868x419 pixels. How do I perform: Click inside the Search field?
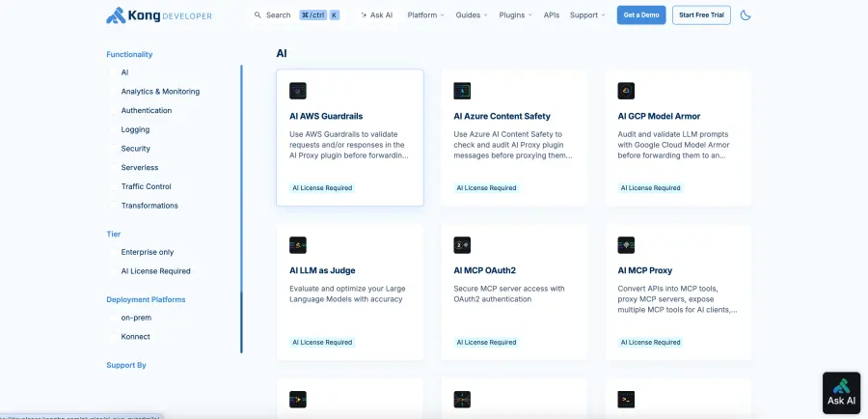pyautogui.click(x=297, y=15)
